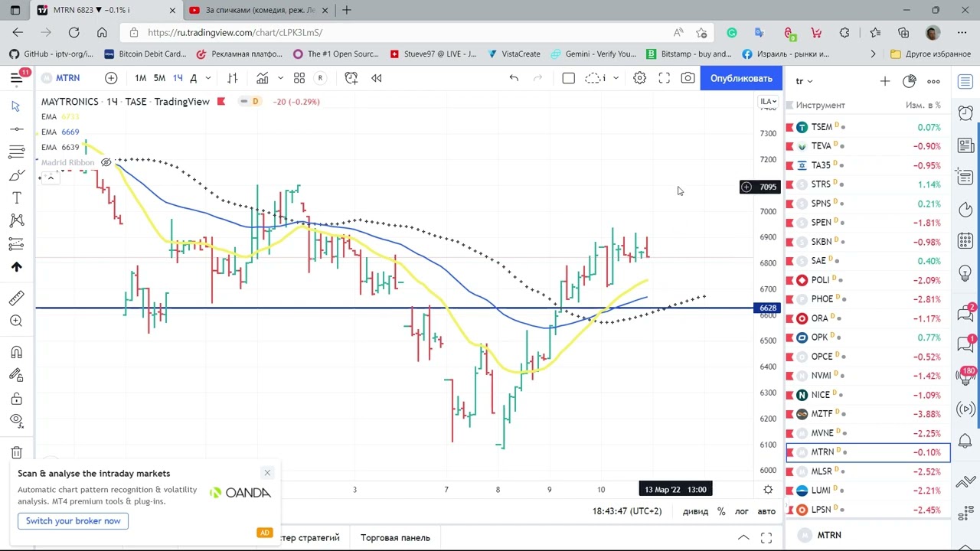Viewport: 980px width, 551px height.
Task: Open the economic calendar panel
Action: [965, 241]
